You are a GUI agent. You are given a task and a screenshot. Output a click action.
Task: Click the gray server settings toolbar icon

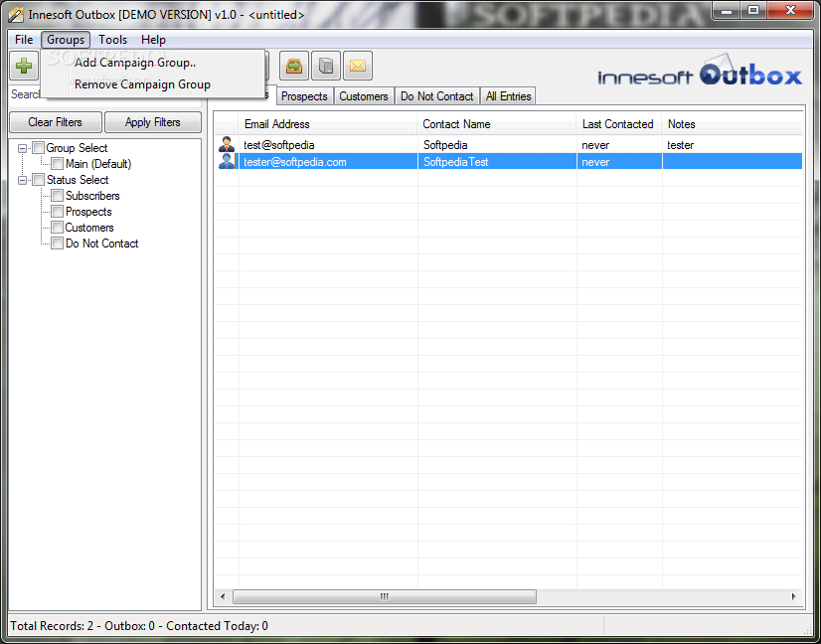(326, 66)
